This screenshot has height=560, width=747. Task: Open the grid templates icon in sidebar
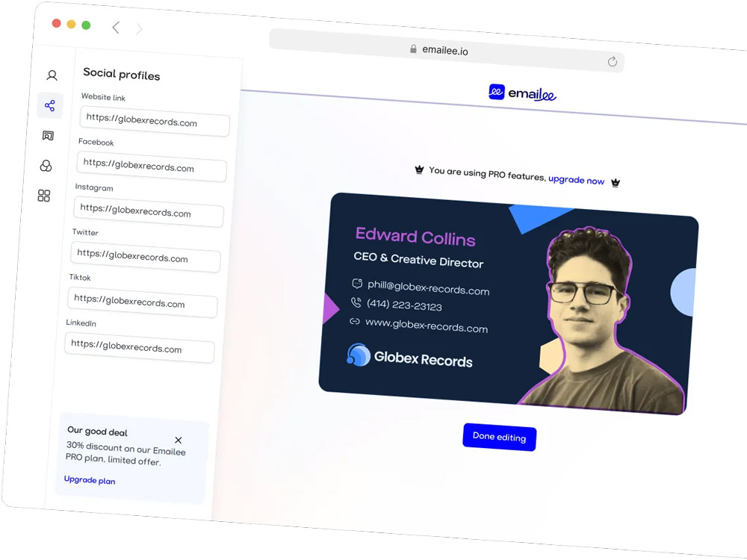click(44, 196)
